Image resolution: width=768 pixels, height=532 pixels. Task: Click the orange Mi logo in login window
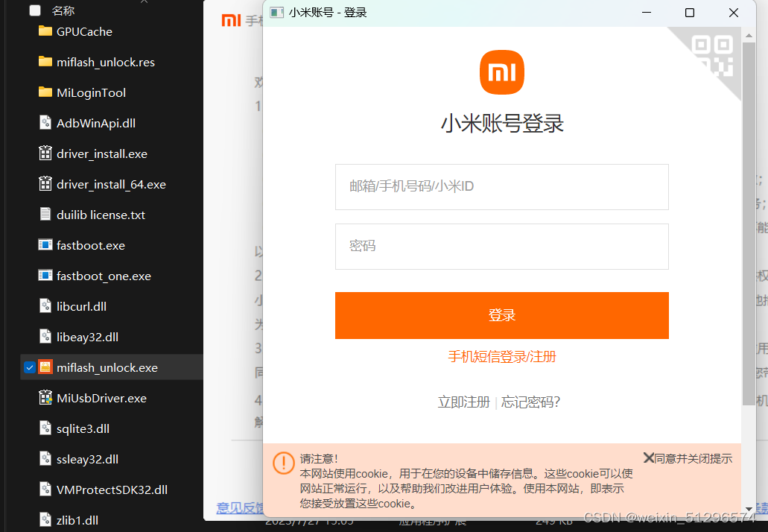click(501, 72)
